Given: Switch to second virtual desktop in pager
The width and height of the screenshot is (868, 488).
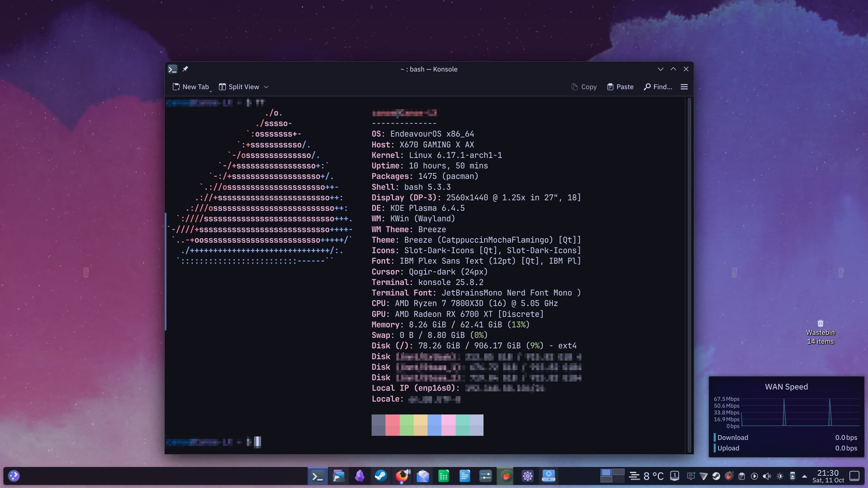Looking at the screenshot, I should 618,472.
